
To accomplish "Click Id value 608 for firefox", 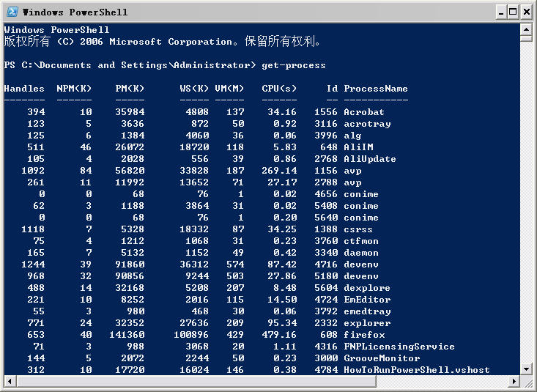I will (329, 334).
